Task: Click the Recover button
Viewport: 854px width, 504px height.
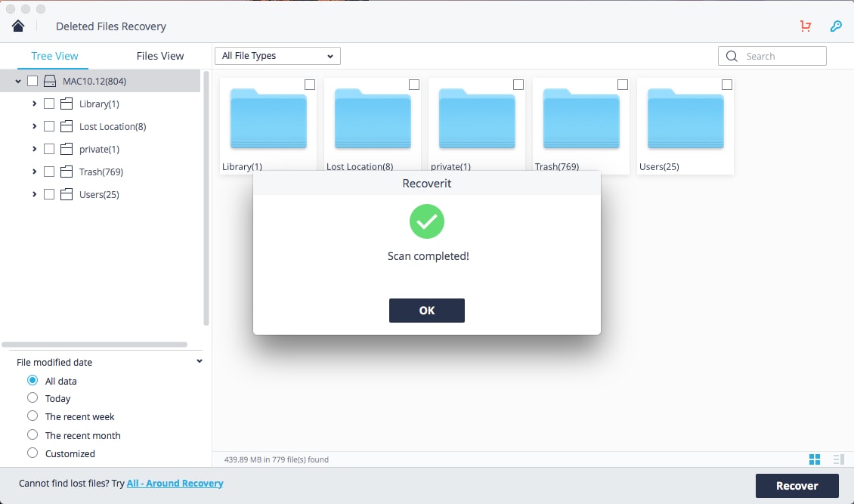Action: (797, 486)
